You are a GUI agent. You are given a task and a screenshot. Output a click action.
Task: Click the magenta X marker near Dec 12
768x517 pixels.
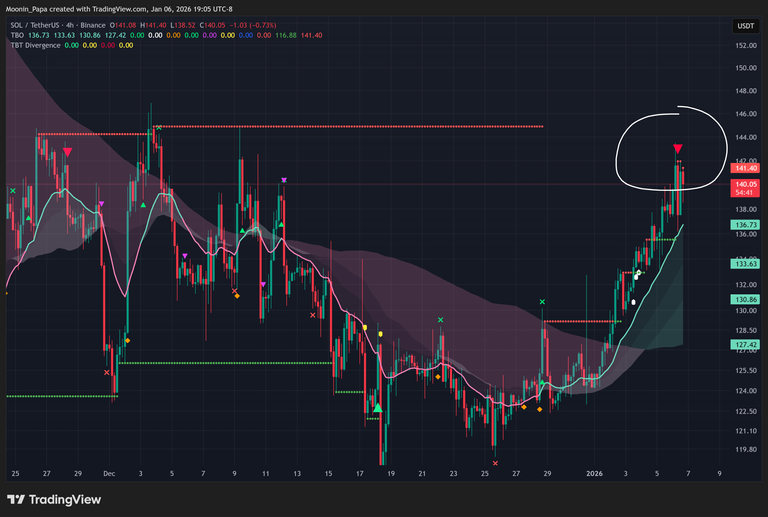285,180
